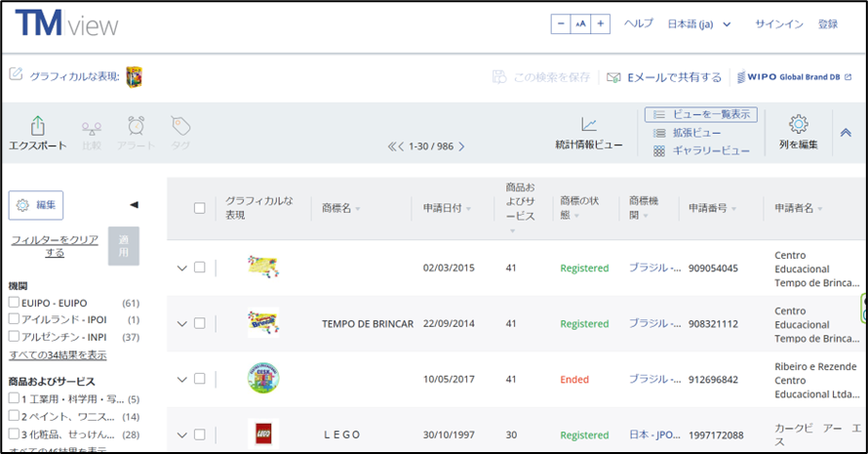The height and width of the screenshot is (454, 868).
Task: Click the アラート alarm clock icon
Action: point(137,126)
